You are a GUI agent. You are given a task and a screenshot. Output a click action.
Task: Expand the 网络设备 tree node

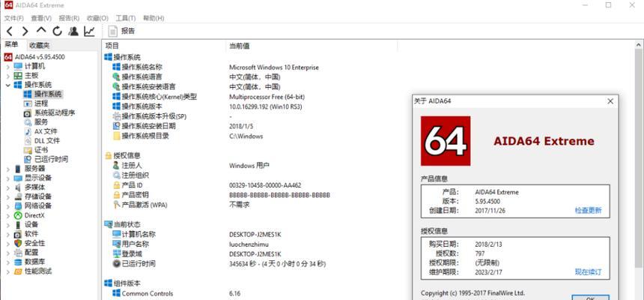pyautogui.click(x=7, y=205)
